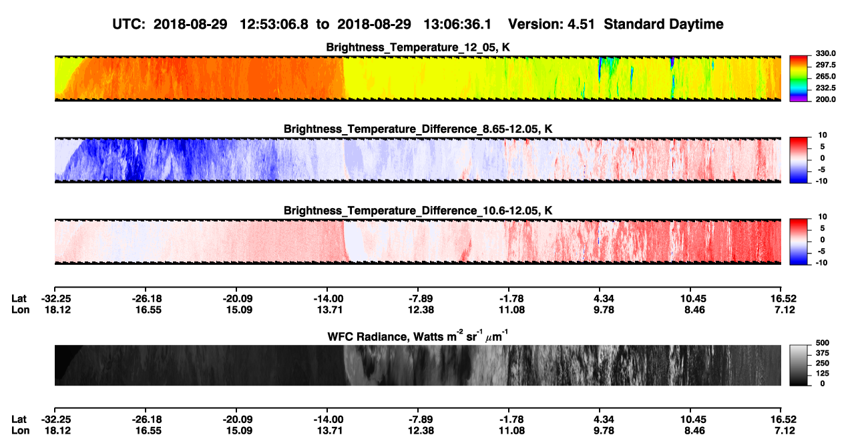
Task: Click upper axis longitude value 16.55
Action: [x=145, y=310]
